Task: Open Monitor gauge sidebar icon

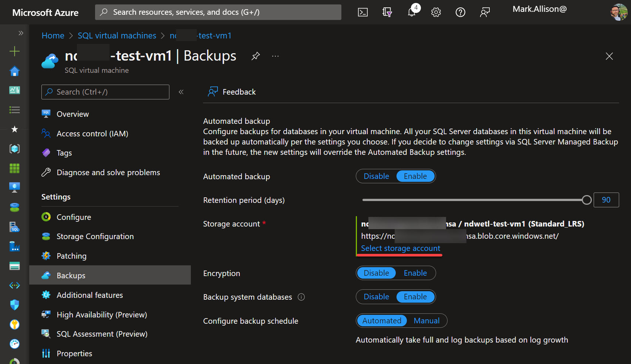Action: (14, 344)
